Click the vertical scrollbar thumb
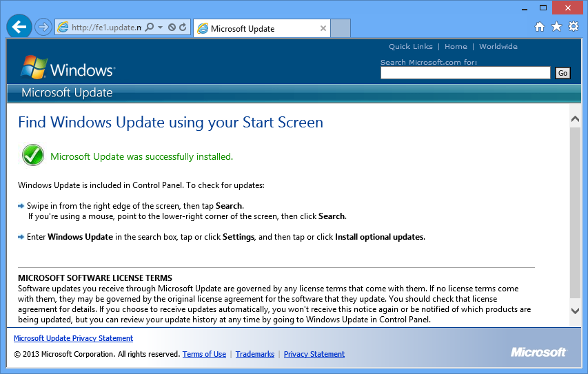 (x=576, y=213)
